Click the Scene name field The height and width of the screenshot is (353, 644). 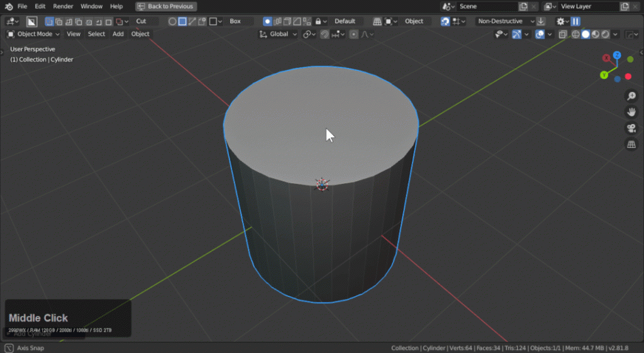point(487,6)
